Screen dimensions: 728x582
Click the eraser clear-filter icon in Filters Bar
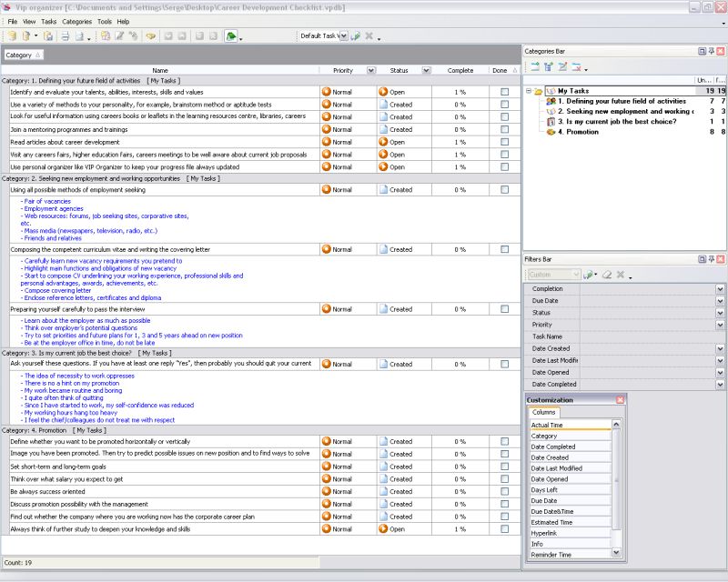pos(605,275)
